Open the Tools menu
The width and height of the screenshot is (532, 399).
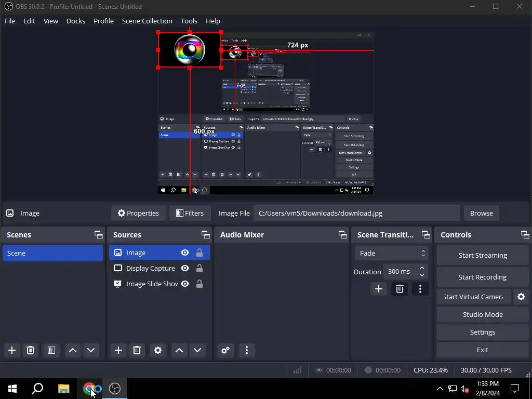tap(189, 21)
